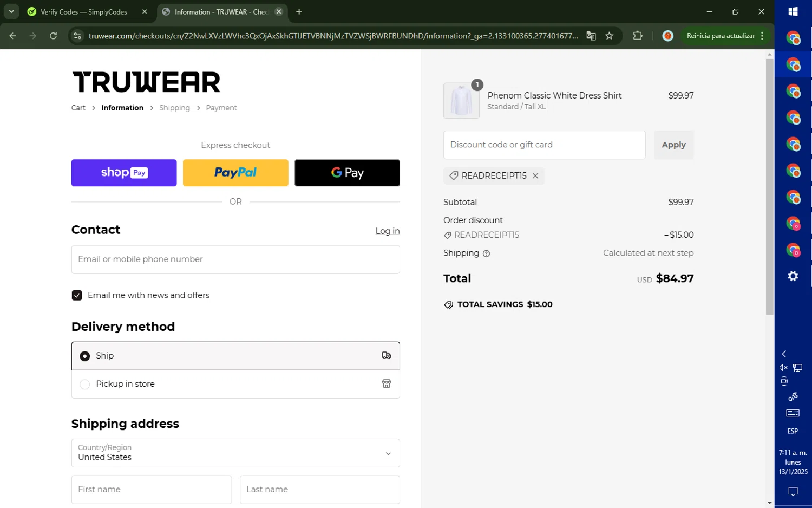The image size is (812, 508).
Task: Click the ESP language indicator
Action: point(793,431)
